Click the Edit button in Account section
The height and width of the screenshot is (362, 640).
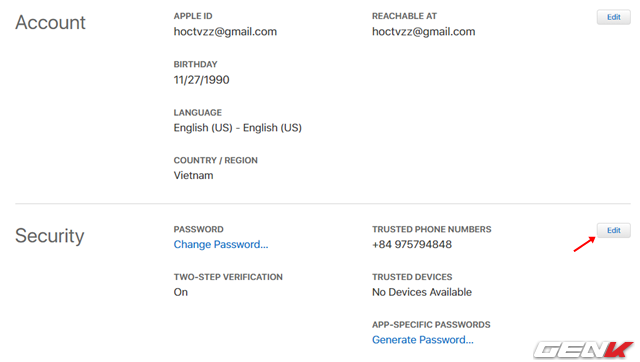pos(613,17)
